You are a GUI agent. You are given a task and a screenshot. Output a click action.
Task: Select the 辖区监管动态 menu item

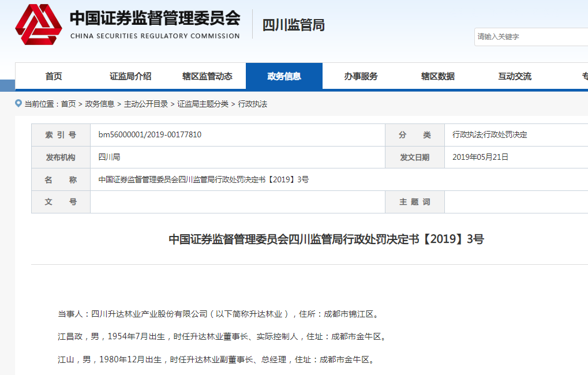[207, 76]
